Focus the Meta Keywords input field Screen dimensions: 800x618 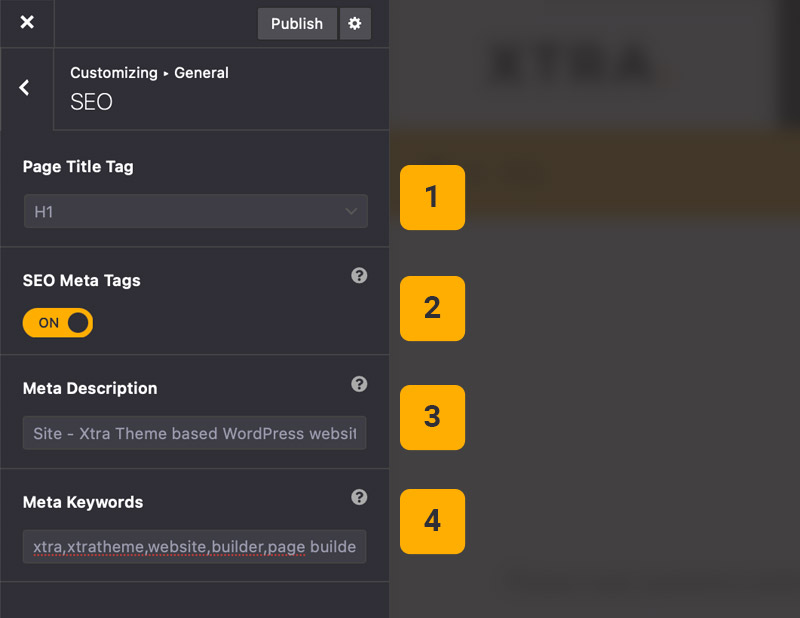point(195,547)
